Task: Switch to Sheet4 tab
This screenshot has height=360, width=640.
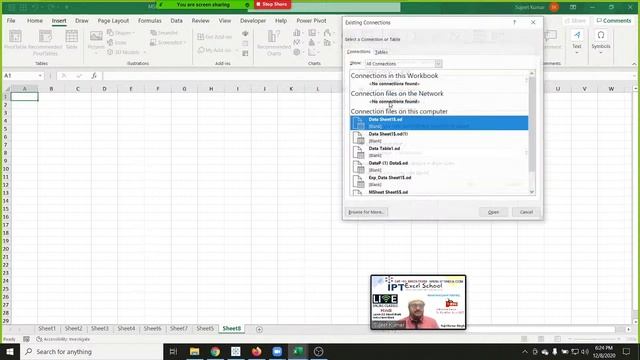Action: click(126, 328)
